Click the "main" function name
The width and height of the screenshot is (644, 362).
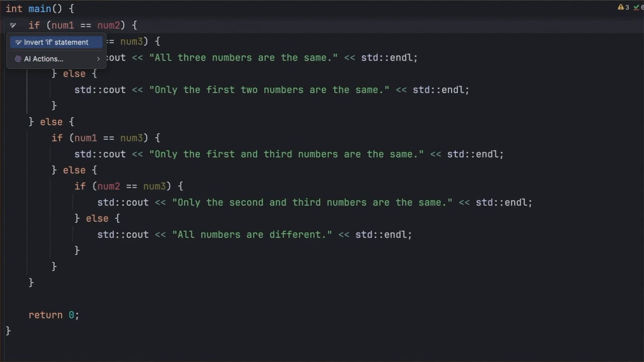tap(40, 9)
